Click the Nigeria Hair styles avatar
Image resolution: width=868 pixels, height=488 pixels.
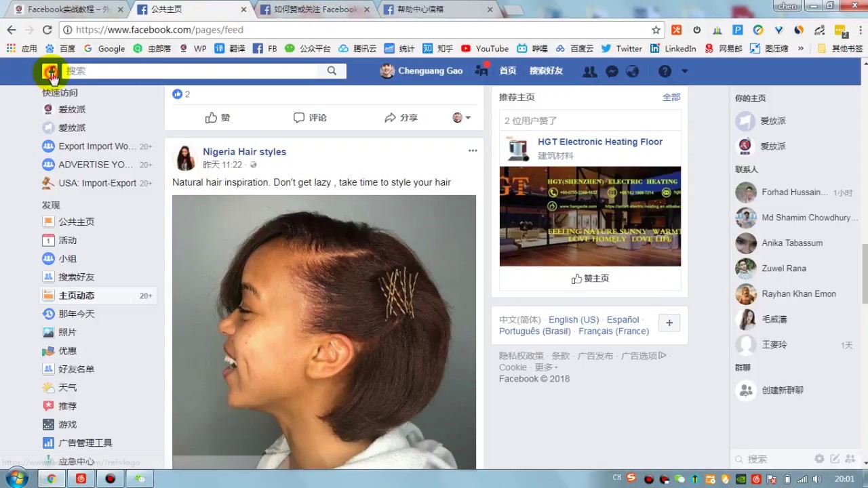[x=185, y=158]
